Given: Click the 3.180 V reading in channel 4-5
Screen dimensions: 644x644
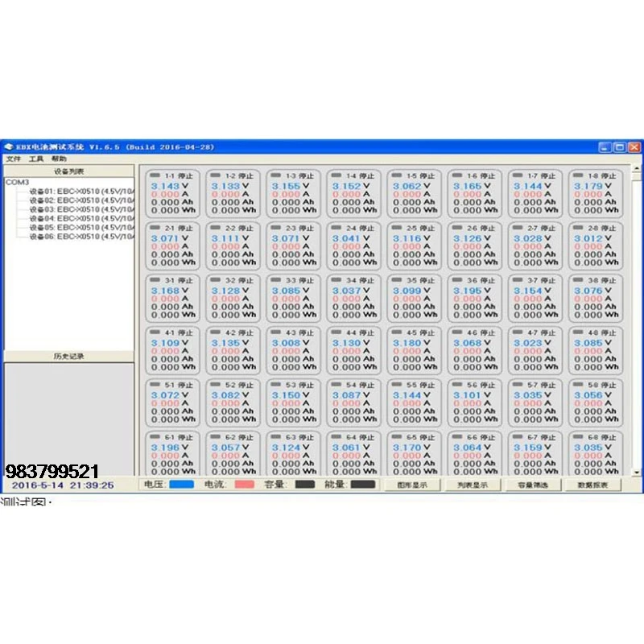Looking at the screenshot, I should pos(411,343).
